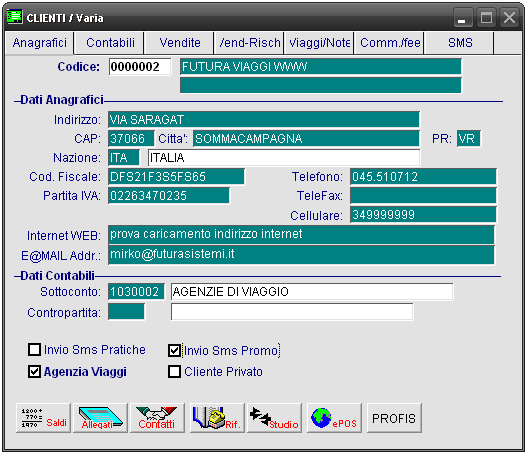This screenshot has width=529, height=456.
Task: Click the PROFIS button
Action: click(x=394, y=418)
